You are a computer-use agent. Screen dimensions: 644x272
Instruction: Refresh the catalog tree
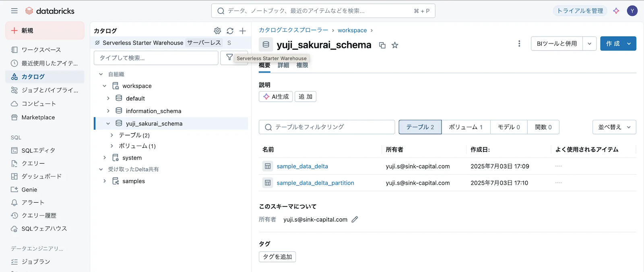[x=230, y=31]
